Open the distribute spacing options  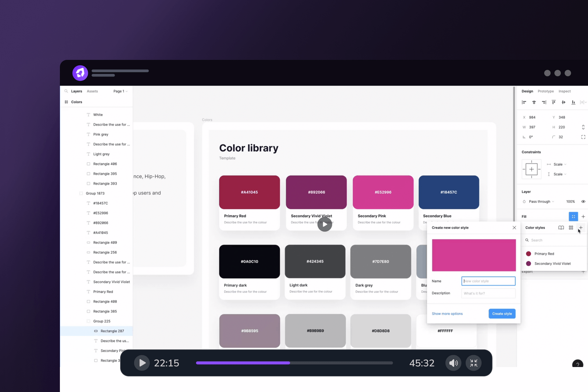[x=583, y=102]
